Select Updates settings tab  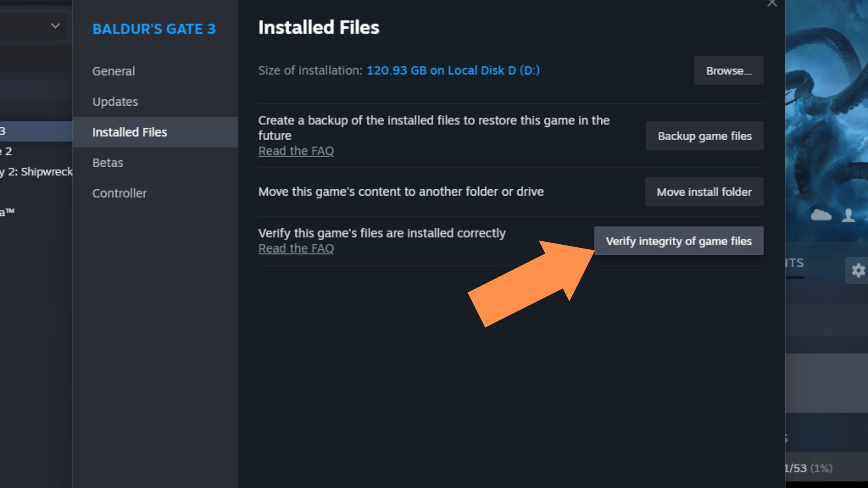pos(115,101)
